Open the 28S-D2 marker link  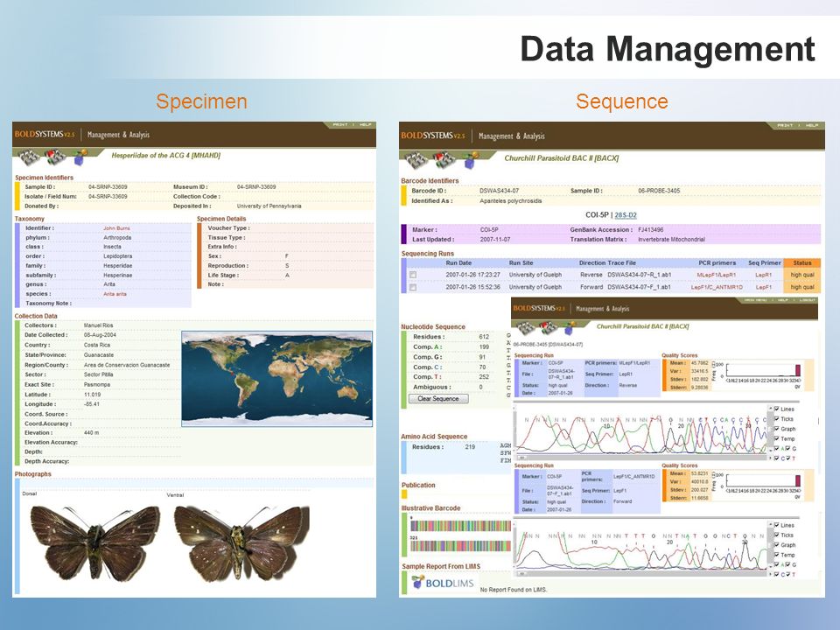click(x=626, y=215)
